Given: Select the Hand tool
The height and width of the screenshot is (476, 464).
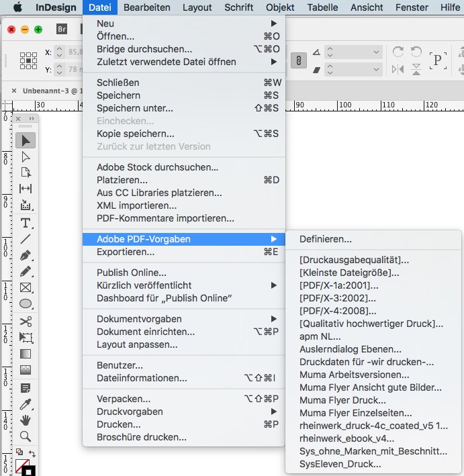Looking at the screenshot, I should tap(26, 420).
